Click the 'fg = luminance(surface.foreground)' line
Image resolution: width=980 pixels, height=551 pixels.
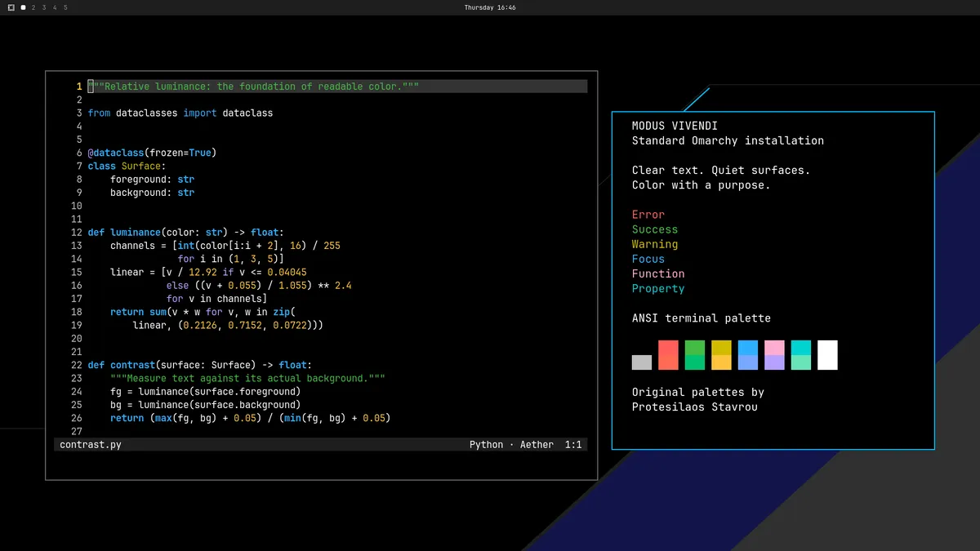coord(205,392)
